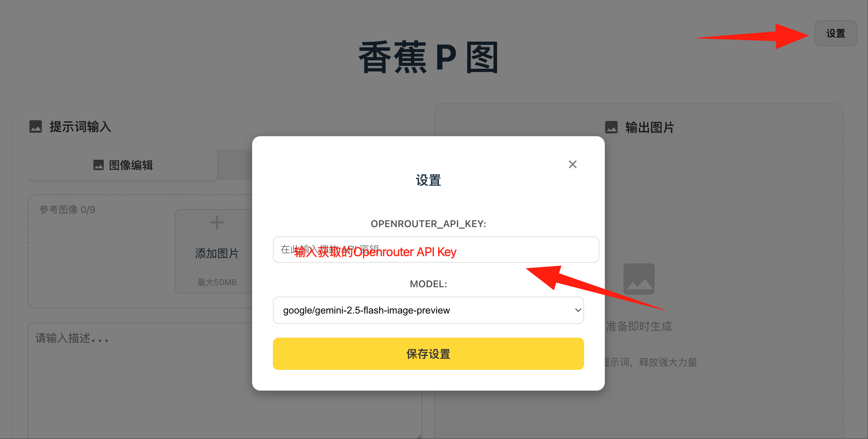
Task: Click the 香蕉 P 图 page title
Action: [428, 57]
